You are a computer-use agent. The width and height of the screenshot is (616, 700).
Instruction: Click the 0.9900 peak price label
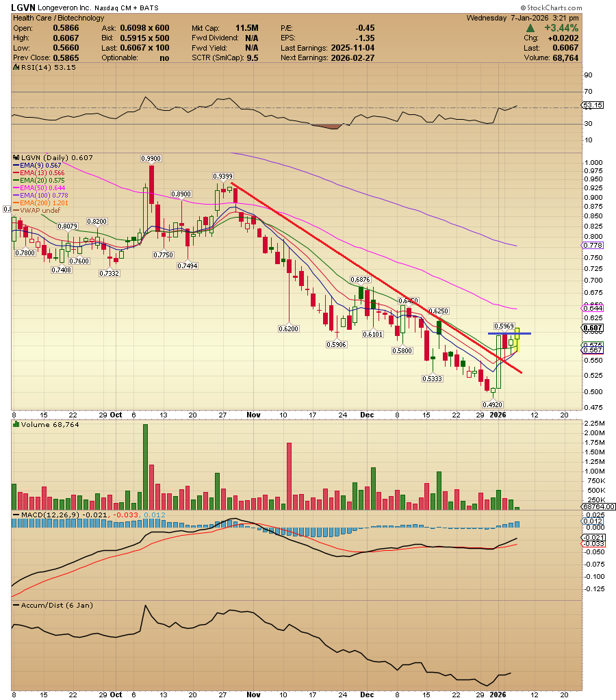151,159
